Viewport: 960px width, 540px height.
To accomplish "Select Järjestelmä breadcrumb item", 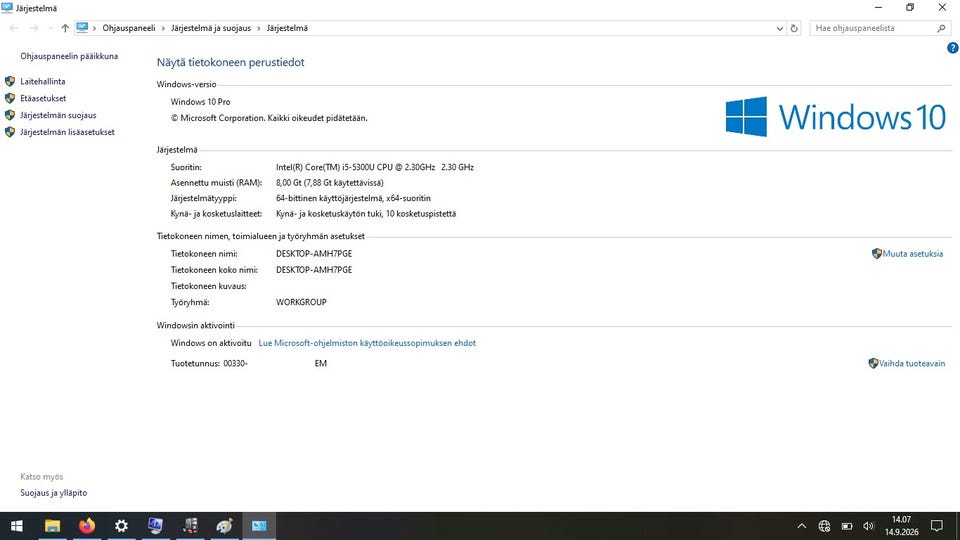I will (x=287, y=28).
